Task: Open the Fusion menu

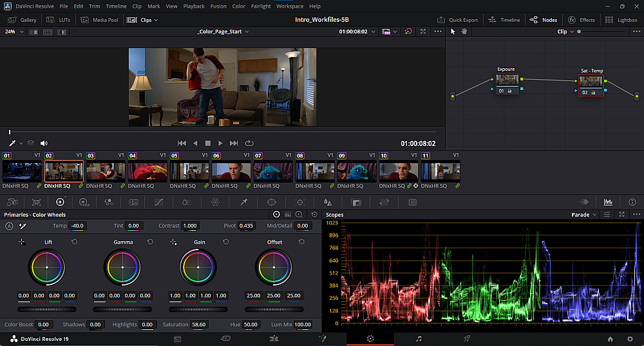Action: click(218, 6)
